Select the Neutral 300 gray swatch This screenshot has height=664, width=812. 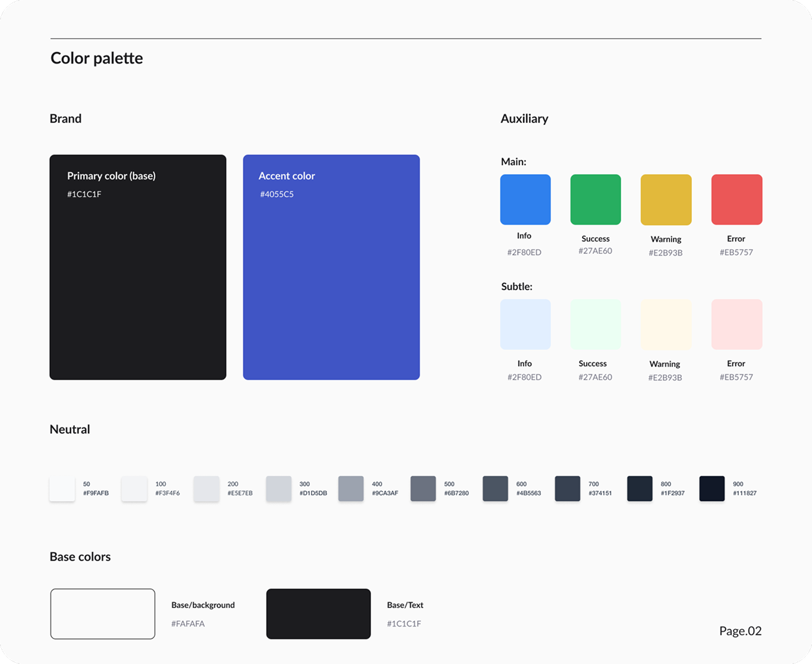tap(279, 489)
